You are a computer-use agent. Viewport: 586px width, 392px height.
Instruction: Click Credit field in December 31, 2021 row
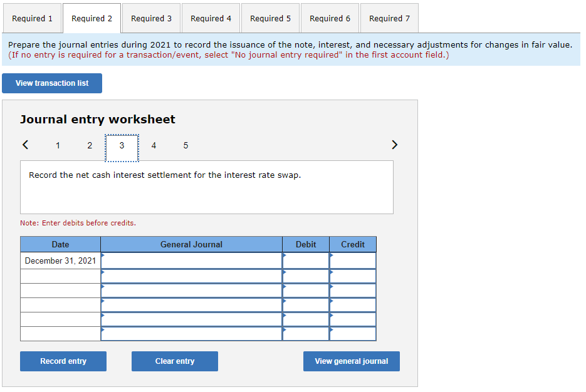pos(353,260)
